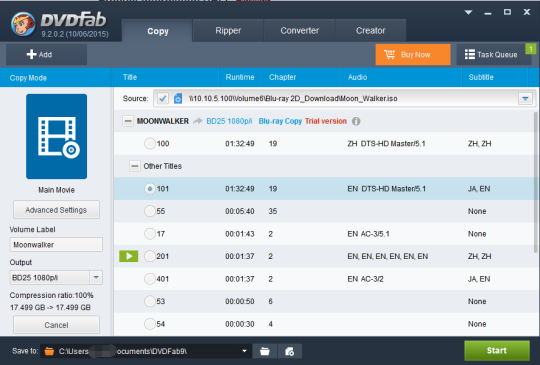
Task: Click the info icon beside Trial version
Action: click(356, 121)
